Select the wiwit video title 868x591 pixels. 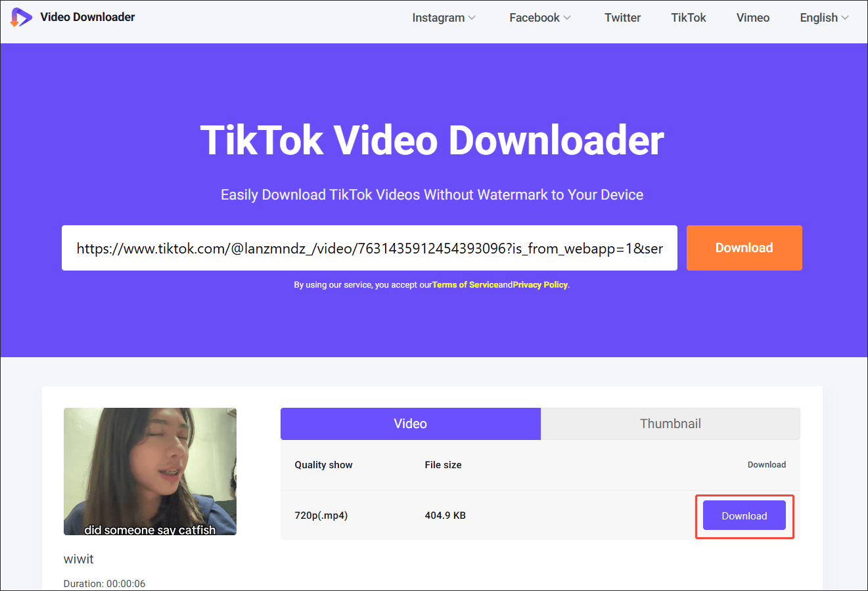pyautogui.click(x=79, y=559)
